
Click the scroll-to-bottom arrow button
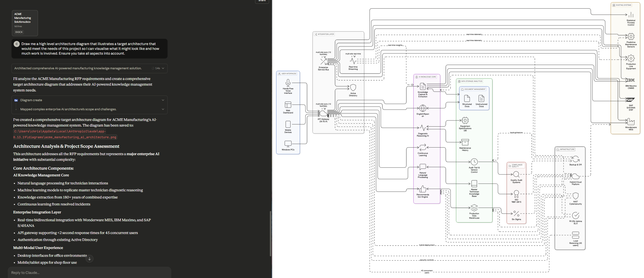(x=90, y=259)
